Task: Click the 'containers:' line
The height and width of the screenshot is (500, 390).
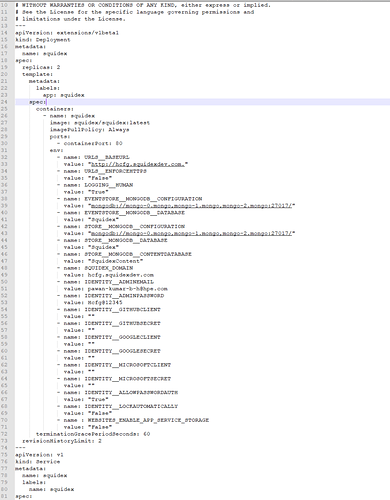Action: [x=55, y=109]
